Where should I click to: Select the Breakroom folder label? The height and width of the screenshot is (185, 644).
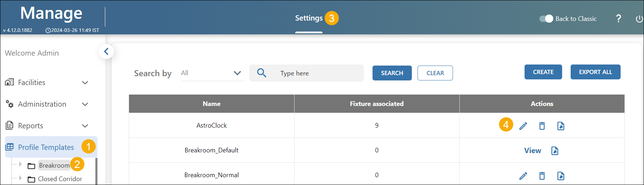pyautogui.click(x=54, y=166)
